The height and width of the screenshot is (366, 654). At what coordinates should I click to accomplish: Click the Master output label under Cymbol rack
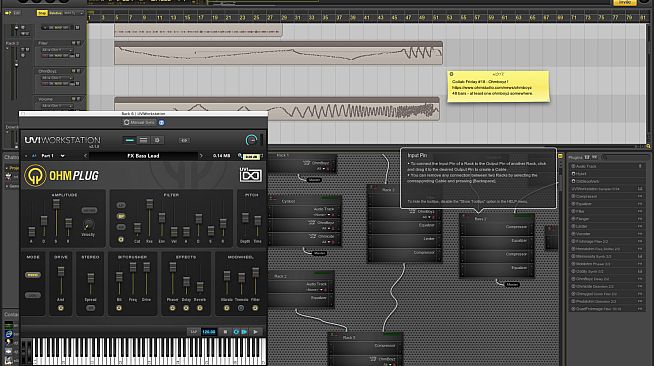click(319, 253)
